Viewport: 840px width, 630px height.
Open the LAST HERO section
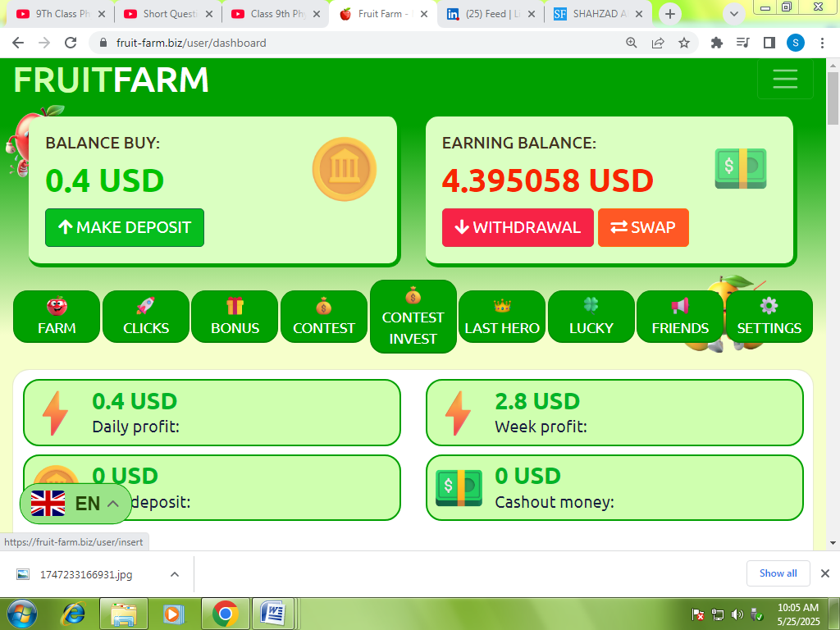[x=502, y=317]
